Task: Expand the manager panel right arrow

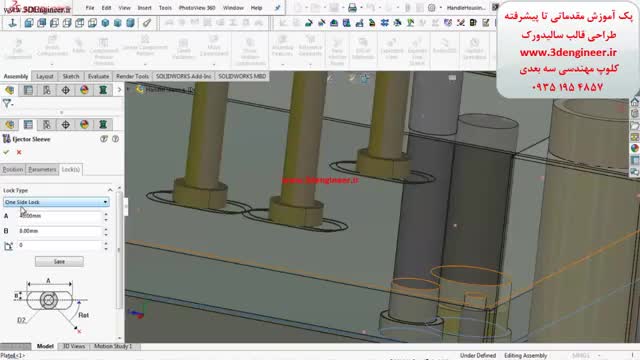Action: click(x=119, y=89)
